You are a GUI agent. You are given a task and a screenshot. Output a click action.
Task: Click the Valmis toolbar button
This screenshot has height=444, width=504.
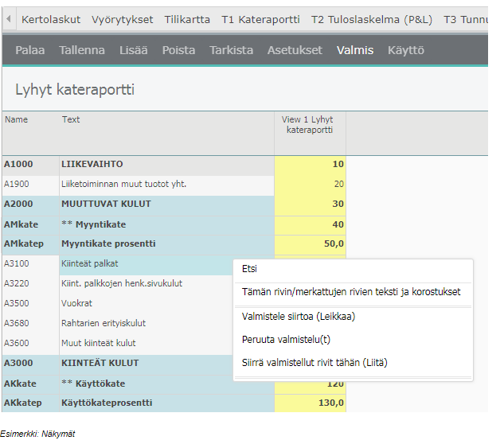[x=355, y=50]
